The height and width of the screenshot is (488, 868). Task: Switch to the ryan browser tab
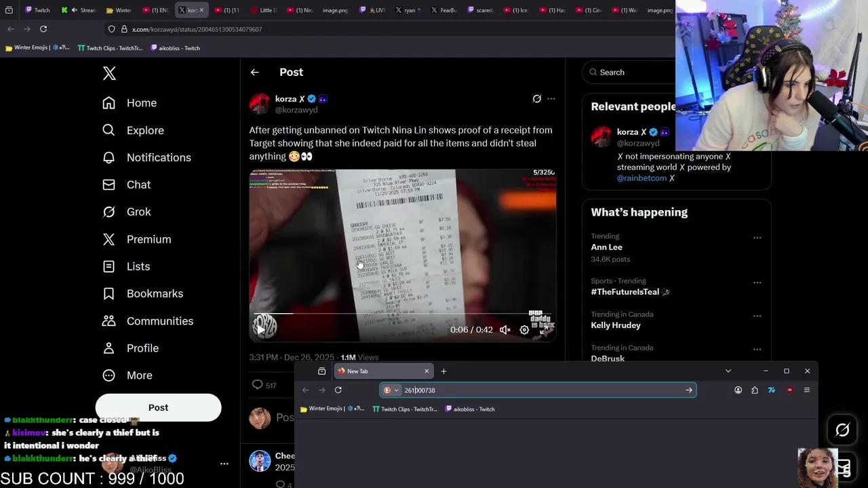[408, 10]
